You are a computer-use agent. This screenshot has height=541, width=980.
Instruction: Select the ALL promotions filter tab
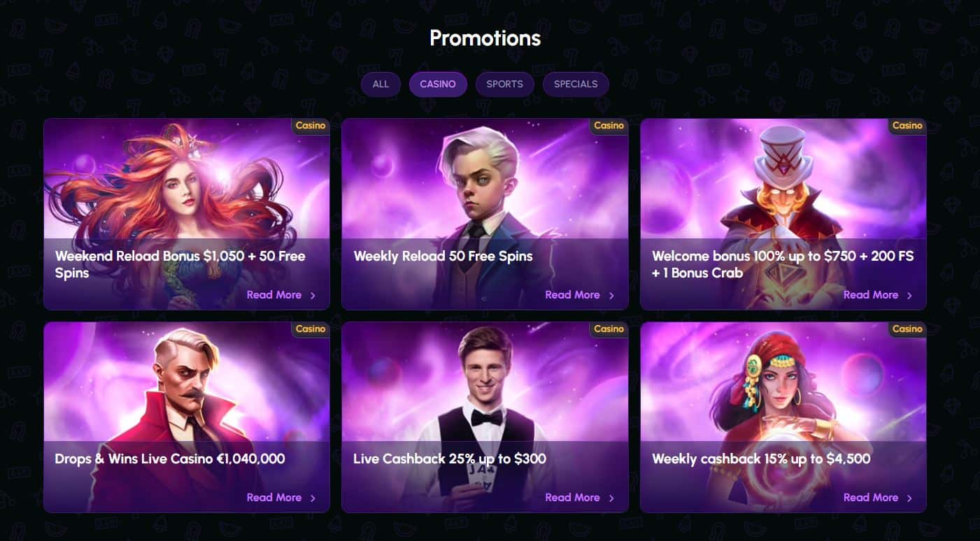[381, 84]
